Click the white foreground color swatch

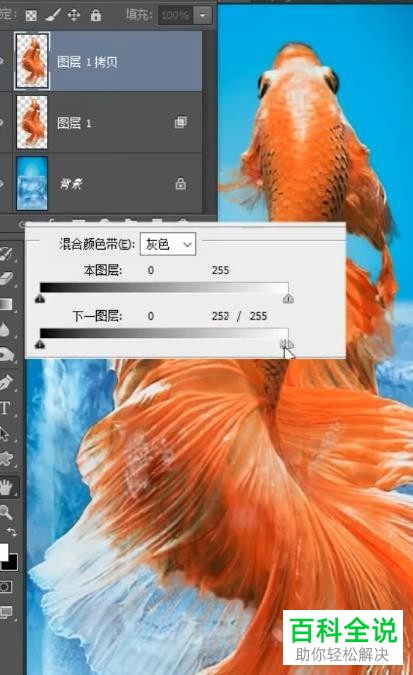click(x=3, y=552)
